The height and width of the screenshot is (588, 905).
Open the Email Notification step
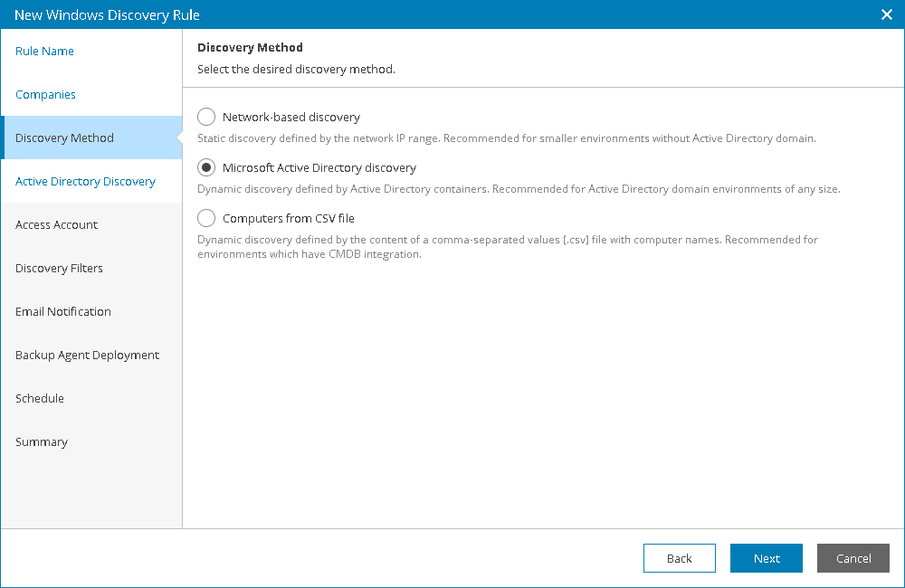point(62,311)
